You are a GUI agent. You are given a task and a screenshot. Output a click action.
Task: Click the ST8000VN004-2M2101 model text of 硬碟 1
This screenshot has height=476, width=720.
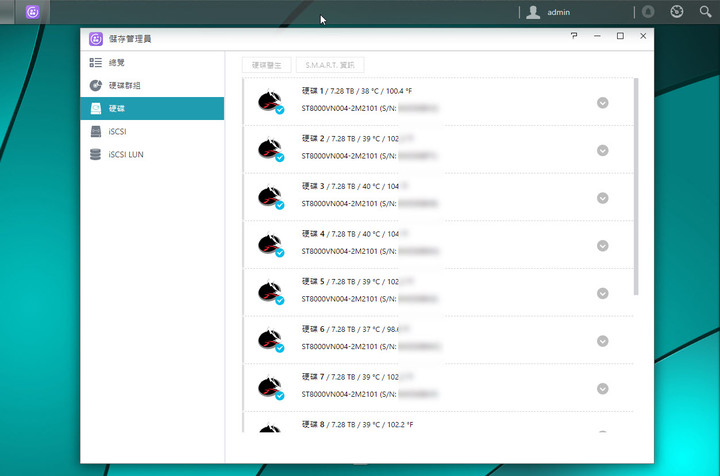[339, 108]
